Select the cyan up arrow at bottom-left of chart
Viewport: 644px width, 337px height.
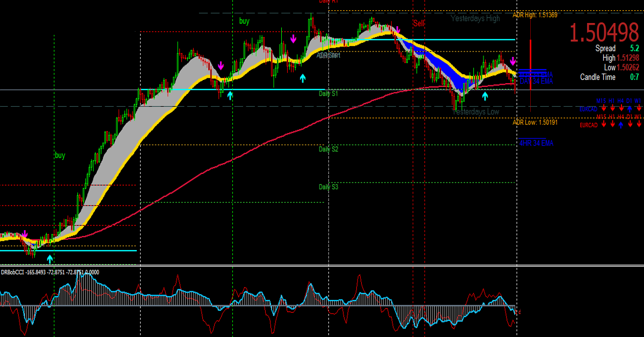click(50, 259)
